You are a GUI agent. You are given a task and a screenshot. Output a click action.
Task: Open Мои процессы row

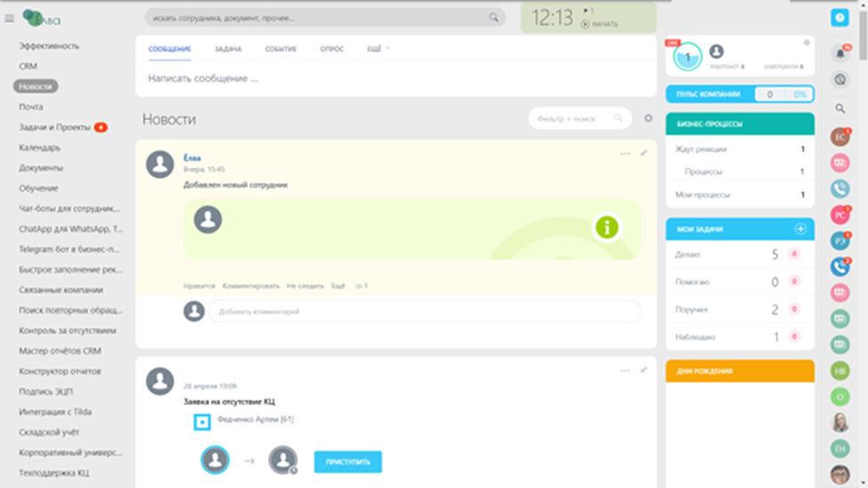[740, 195]
